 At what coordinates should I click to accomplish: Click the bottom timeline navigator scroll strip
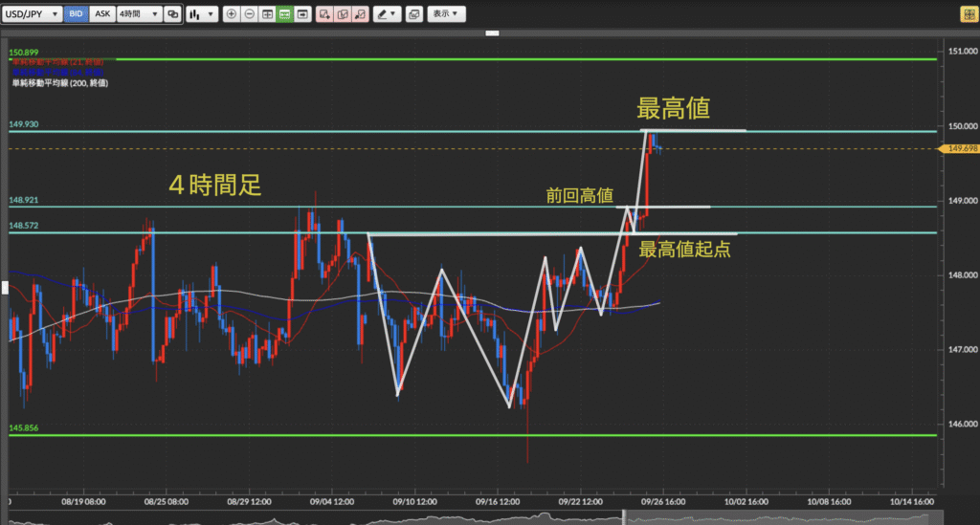coord(479,517)
